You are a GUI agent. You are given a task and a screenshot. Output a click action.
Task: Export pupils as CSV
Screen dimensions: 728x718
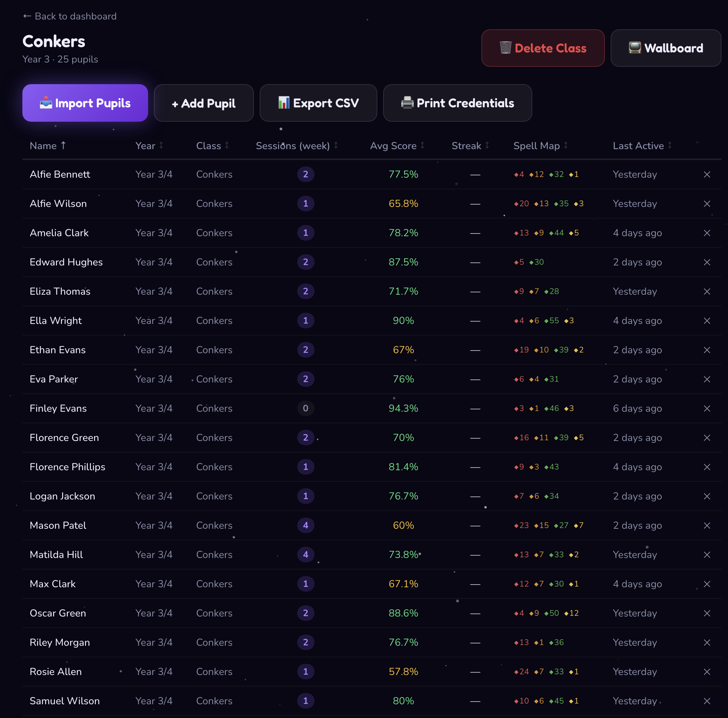tap(318, 103)
